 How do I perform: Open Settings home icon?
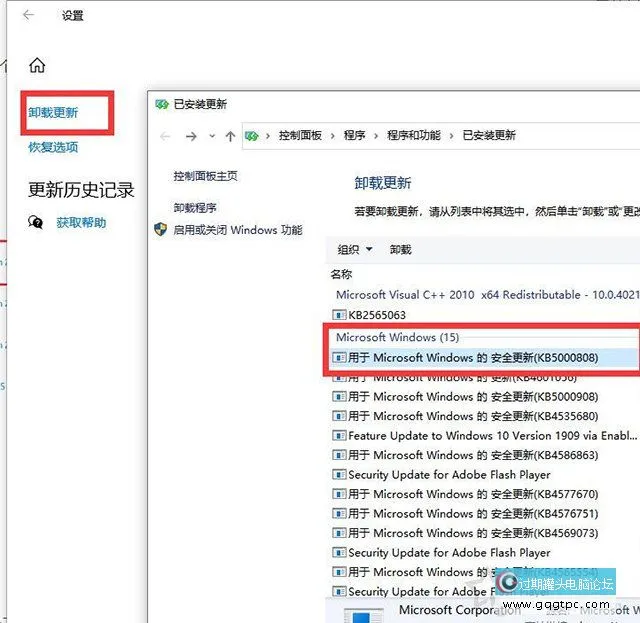pyautogui.click(x=37, y=65)
